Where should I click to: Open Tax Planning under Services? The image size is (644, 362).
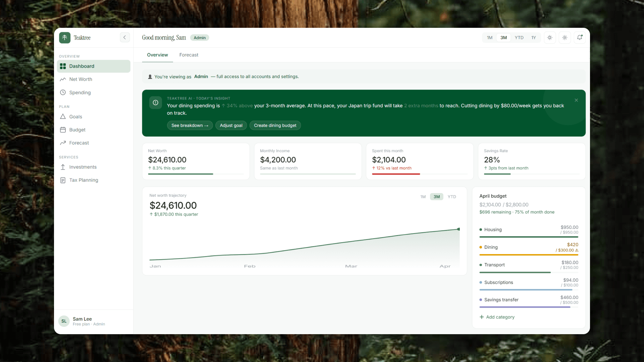[94, 180]
